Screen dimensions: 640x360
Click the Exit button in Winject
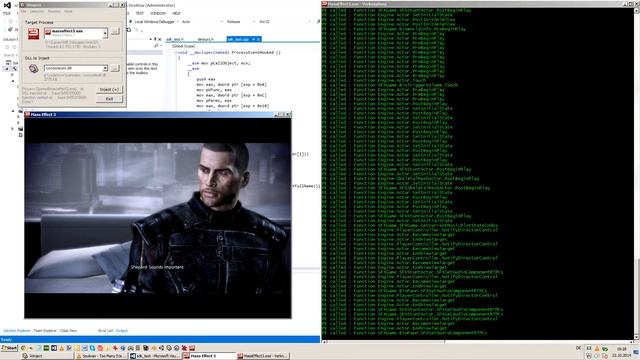pos(109,99)
